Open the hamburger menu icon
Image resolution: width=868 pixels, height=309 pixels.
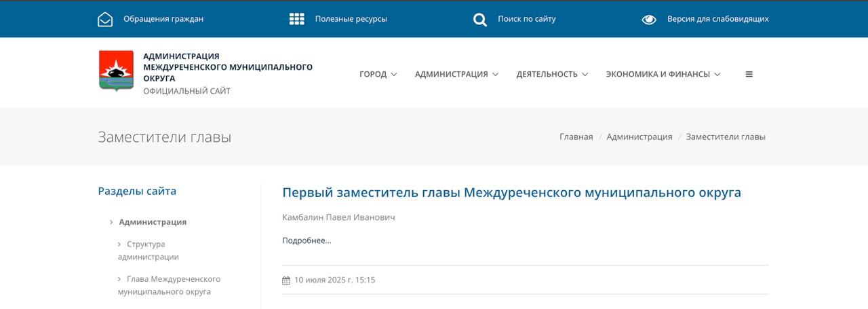[x=749, y=74]
